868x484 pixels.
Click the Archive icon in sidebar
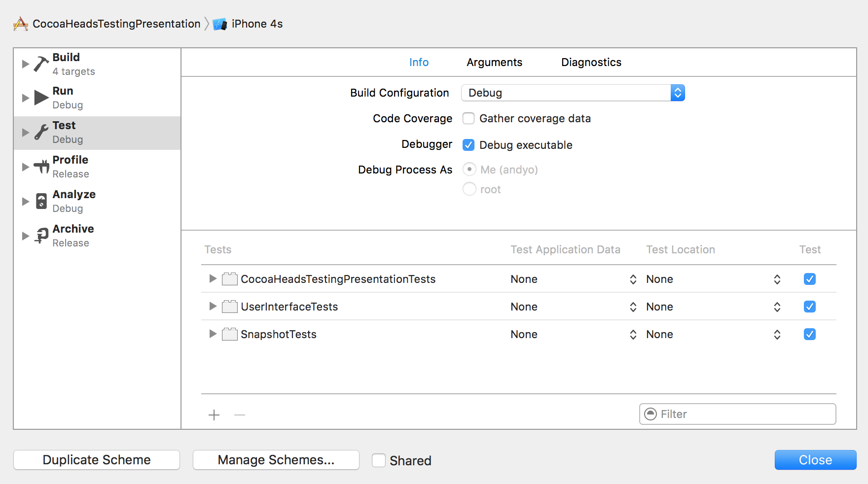tap(41, 236)
